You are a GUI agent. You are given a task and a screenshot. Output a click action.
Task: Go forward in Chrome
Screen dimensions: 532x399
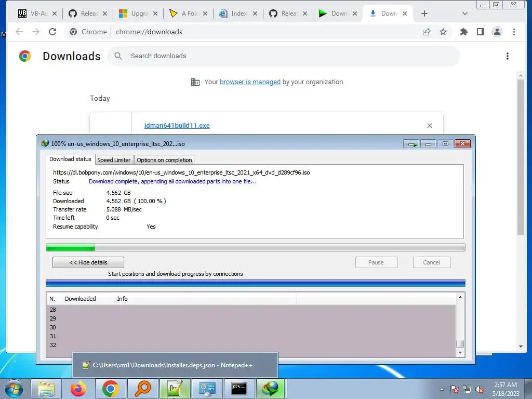pyautogui.click(x=36, y=32)
